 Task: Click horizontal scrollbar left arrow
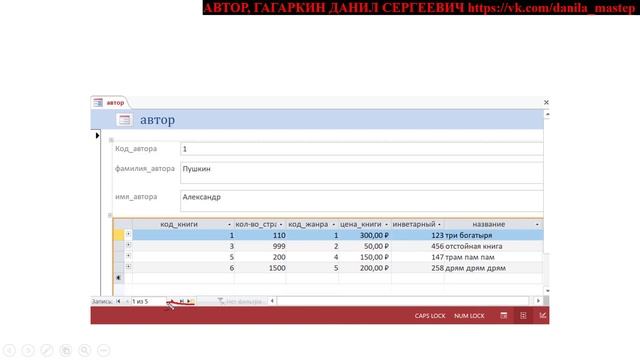272,301
